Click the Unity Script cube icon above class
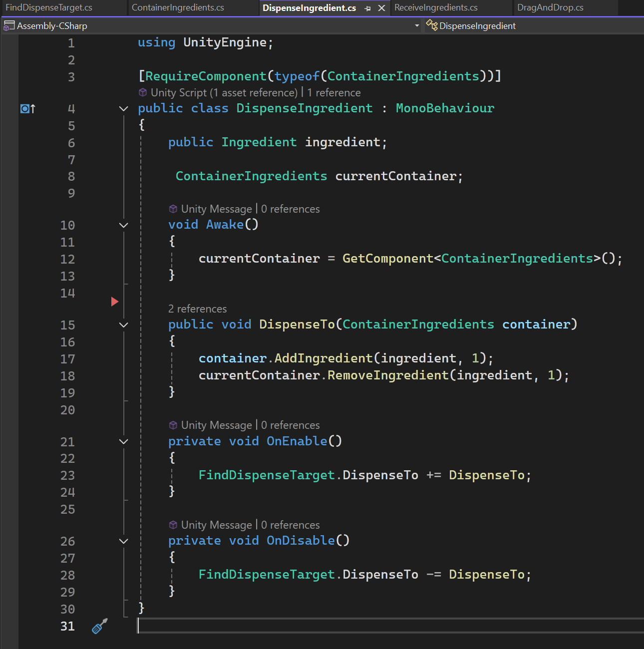644x649 pixels. click(143, 92)
